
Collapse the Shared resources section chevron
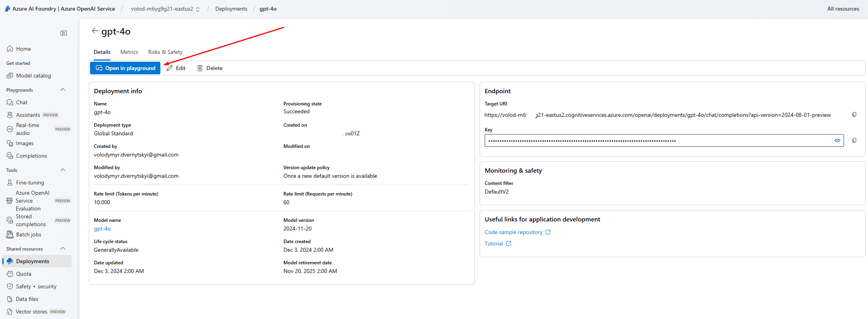pos(63,249)
